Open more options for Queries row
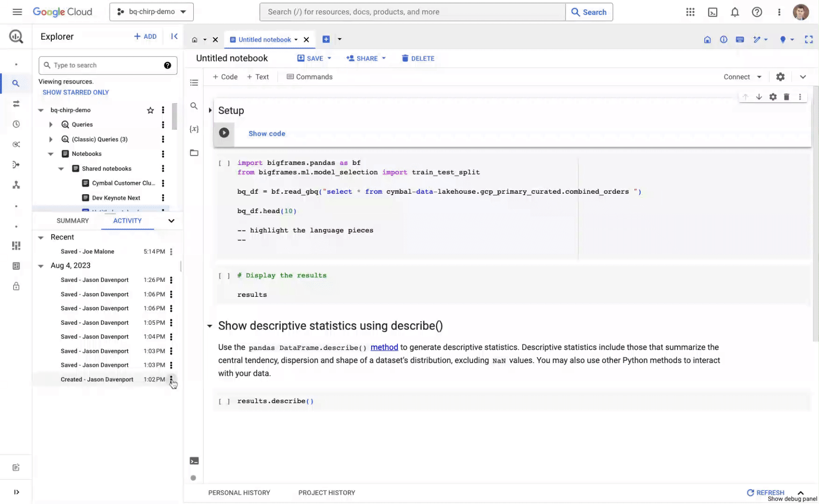Viewport: 819px width, 504px height. (x=163, y=125)
